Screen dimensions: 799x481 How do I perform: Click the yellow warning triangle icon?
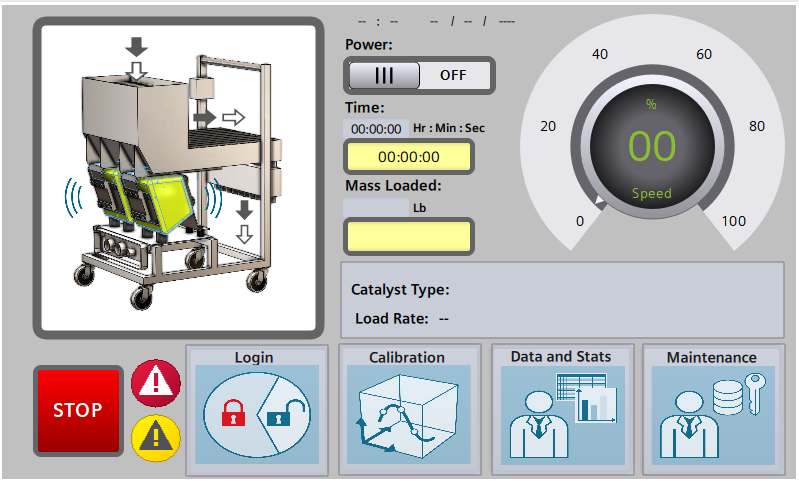coord(156,437)
